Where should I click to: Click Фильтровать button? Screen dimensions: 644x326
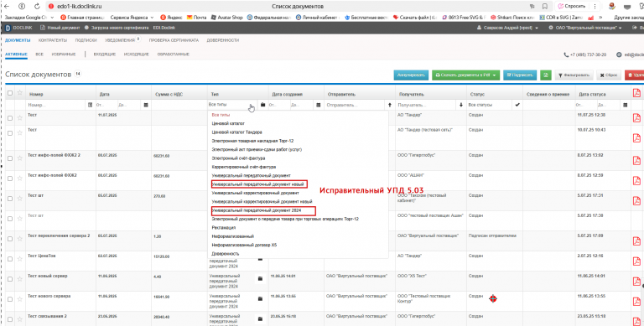point(574,75)
